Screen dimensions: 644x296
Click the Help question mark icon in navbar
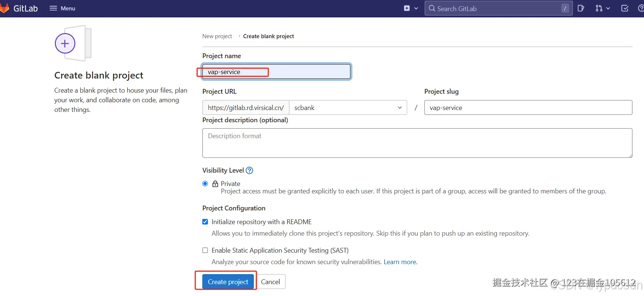pos(641,8)
